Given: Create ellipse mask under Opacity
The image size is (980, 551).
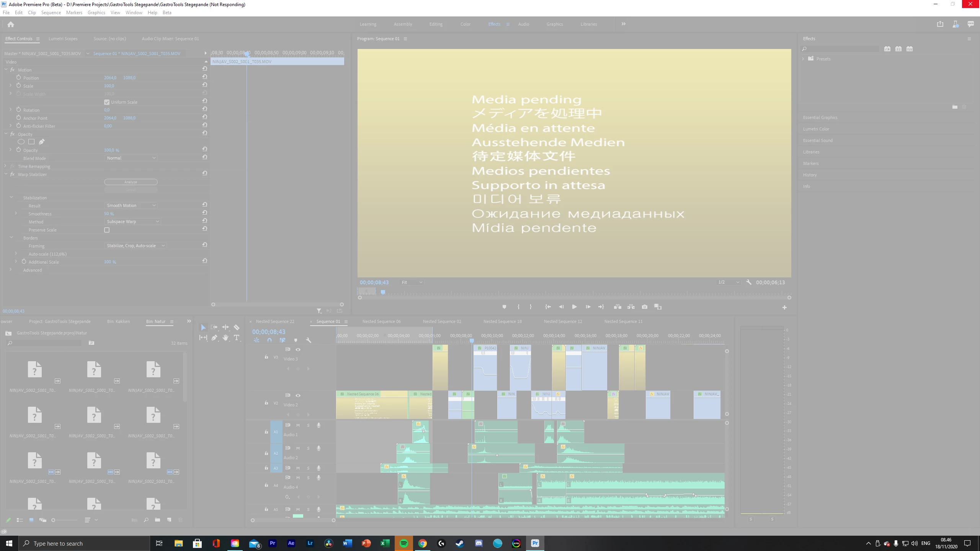Looking at the screenshot, I should (21, 142).
